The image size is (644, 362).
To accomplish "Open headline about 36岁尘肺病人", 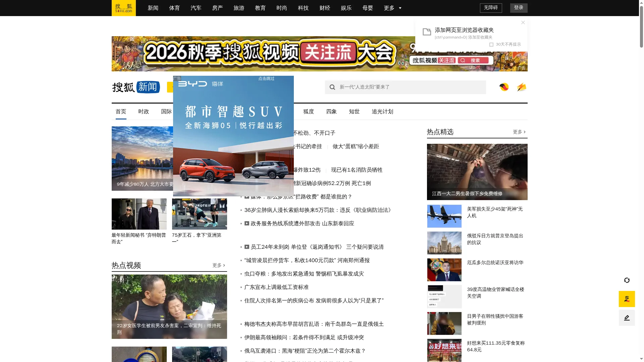I will (x=318, y=210).
